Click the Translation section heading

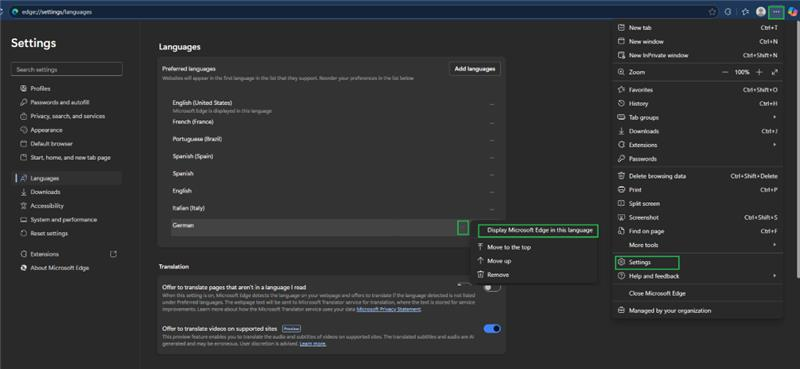[173, 267]
